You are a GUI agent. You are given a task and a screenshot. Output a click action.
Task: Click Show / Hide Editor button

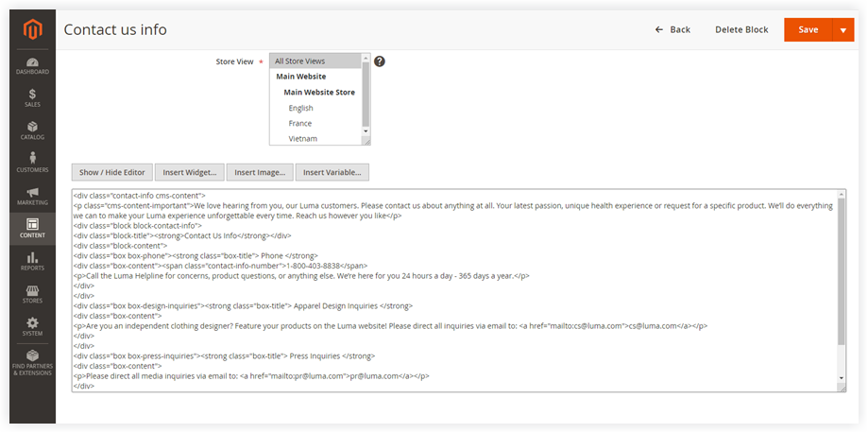tap(111, 172)
